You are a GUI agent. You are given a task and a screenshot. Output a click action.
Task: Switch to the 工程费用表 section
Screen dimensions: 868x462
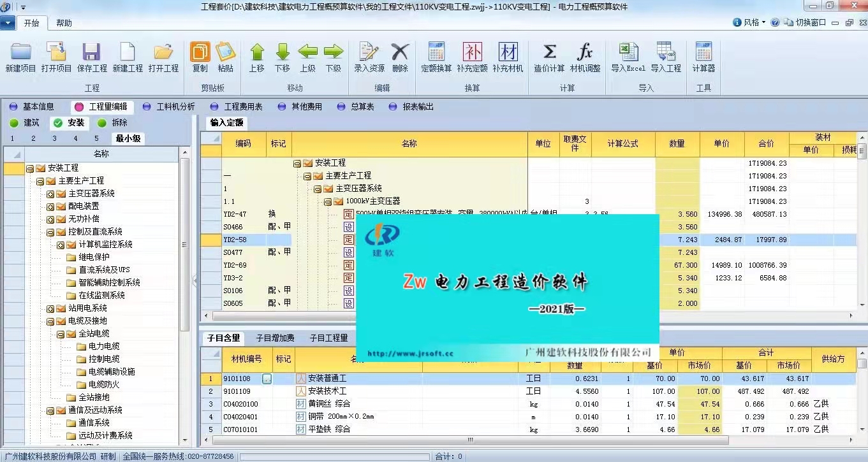[237, 107]
